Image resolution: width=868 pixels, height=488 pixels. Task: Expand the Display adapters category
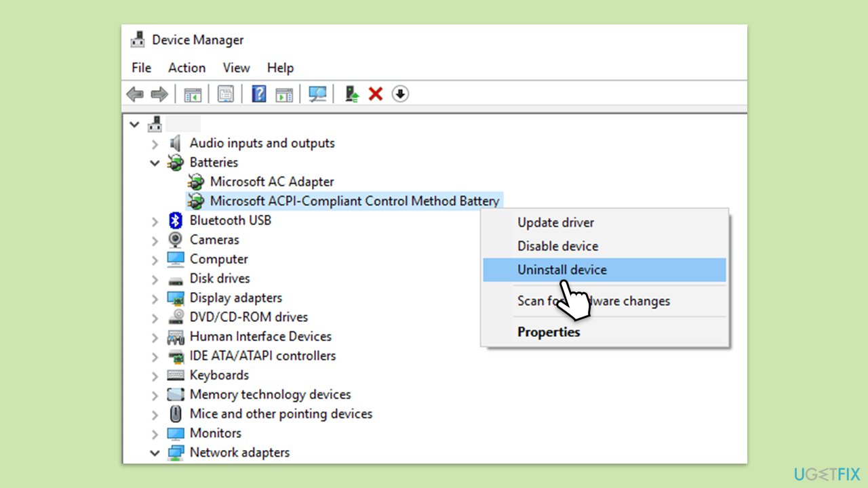click(x=155, y=298)
